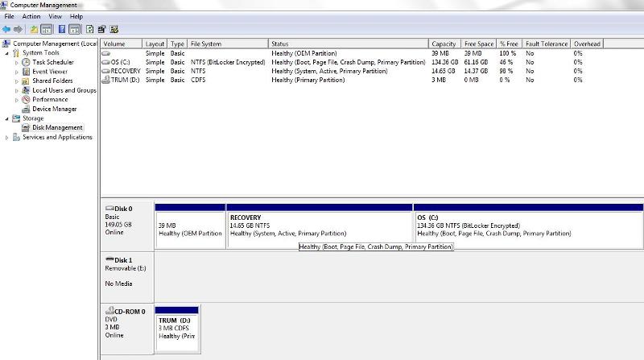Toggle Show/Hide Console Tree toolbar icon
Viewport: 644px width, 360px height.
coord(47,29)
